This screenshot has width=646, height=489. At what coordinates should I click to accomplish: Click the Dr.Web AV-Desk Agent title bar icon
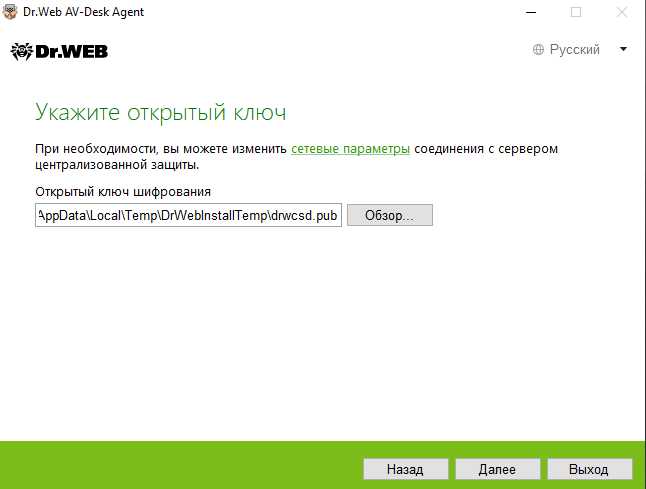coord(10,12)
